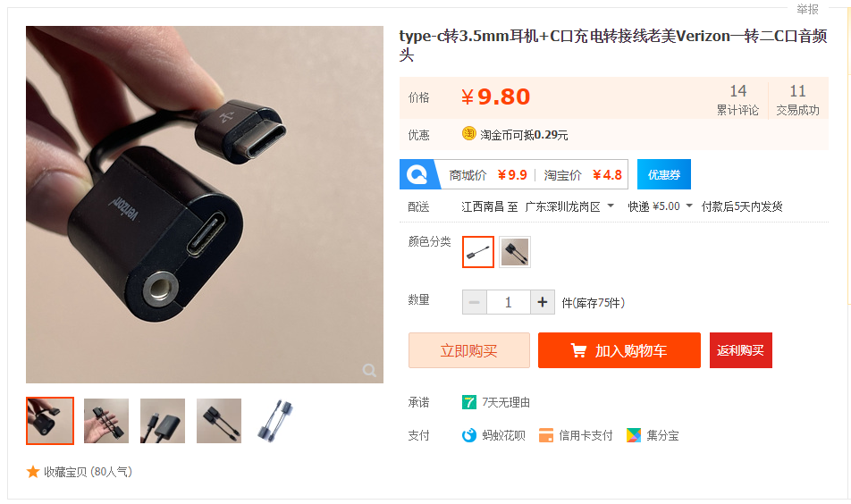This screenshot has width=851, height=504.
Task: Decrease quantity with the minus button
Action: coord(475,302)
